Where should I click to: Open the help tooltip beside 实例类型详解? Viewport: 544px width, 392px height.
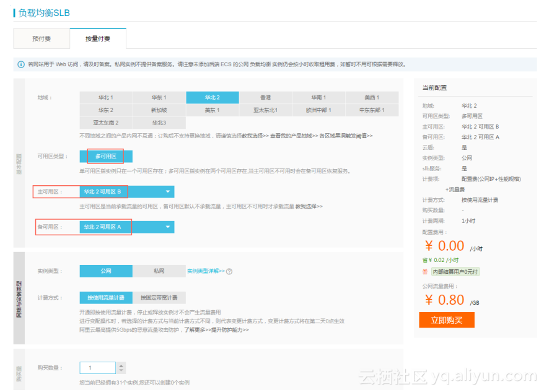(x=230, y=271)
